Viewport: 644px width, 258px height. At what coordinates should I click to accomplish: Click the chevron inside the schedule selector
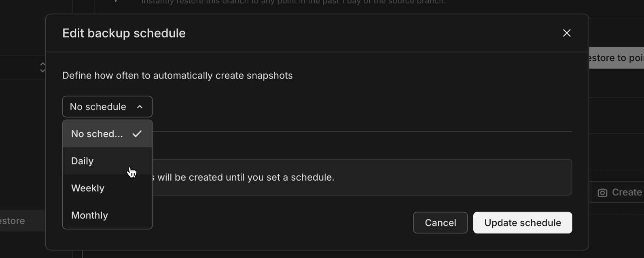[140, 107]
